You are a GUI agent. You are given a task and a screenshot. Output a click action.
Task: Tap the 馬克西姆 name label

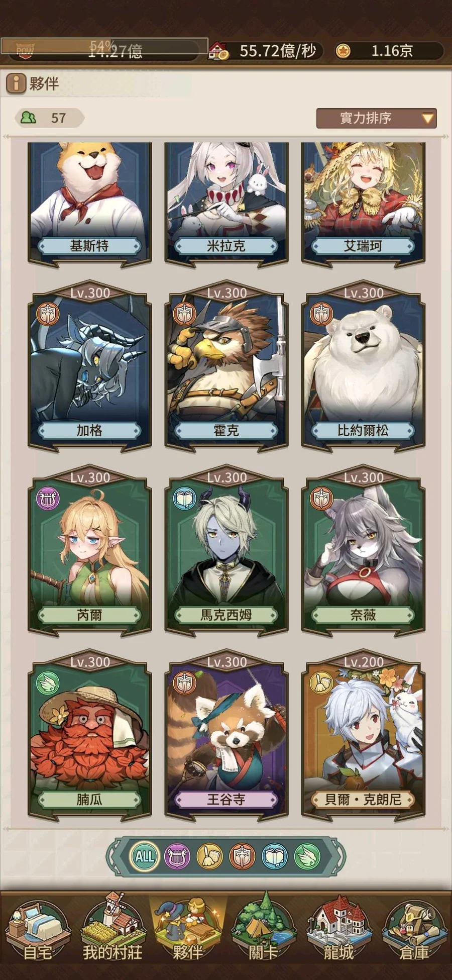coord(227,615)
